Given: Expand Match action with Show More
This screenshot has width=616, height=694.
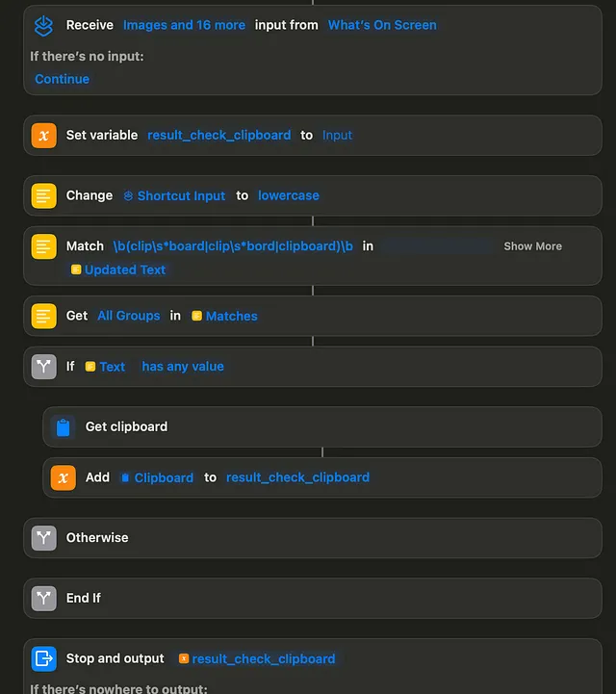Looking at the screenshot, I should (533, 246).
